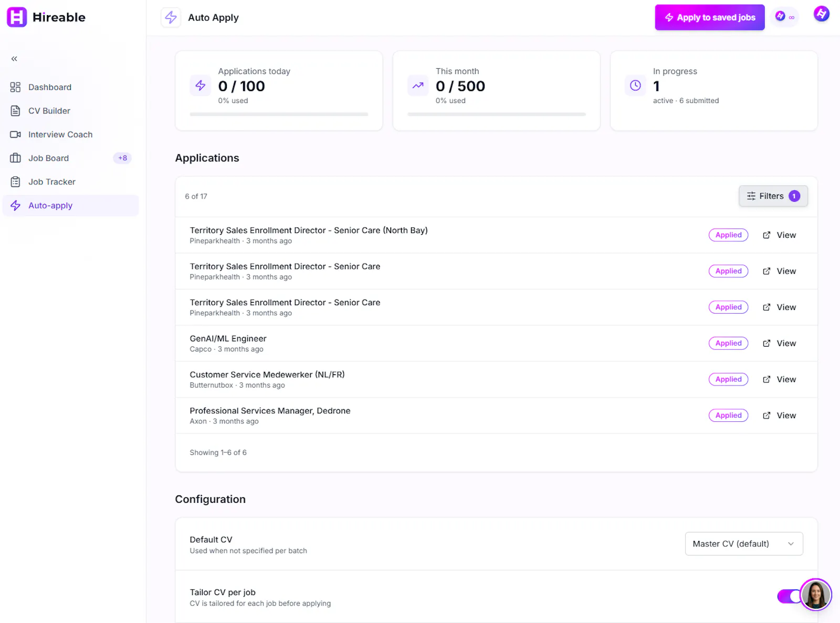
Task: View the North Bay Territory Sales application
Action: click(x=780, y=235)
